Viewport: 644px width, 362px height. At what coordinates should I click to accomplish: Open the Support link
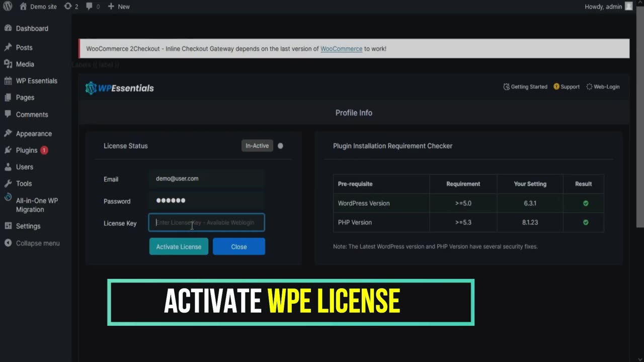point(567,86)
